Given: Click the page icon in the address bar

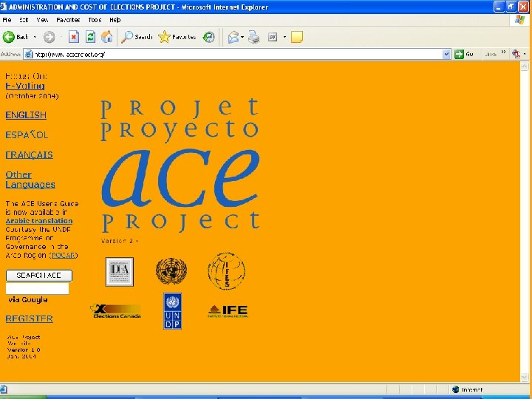Looking at the screenshot, I should pos(29,54).
